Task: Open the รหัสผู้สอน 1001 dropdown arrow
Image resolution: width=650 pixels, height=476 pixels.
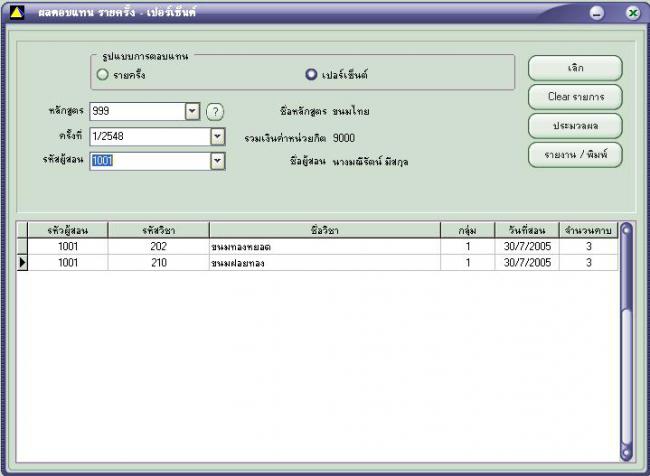Action: click(x=218, y=161)
